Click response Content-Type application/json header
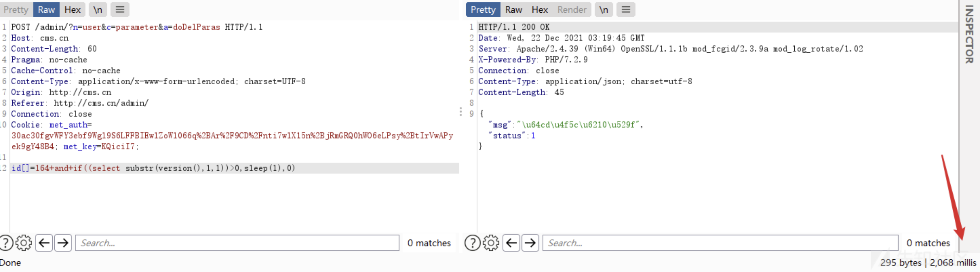 pyautogui.click(x=585, y=82)
